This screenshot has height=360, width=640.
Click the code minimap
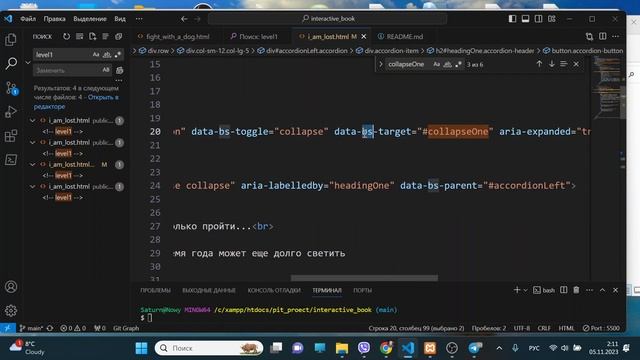tap(606, 88)
